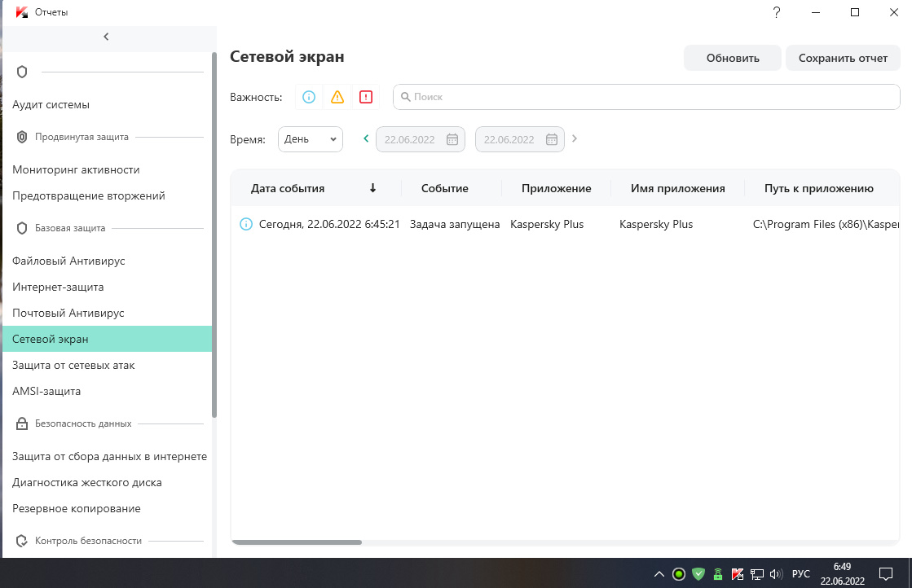The image size is (912, 588).
Task: Sort by Приложение column header
Action: tap(557, 188)
